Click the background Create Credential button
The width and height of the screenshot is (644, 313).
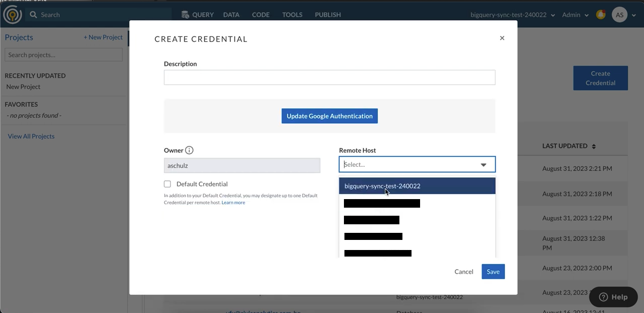click(x=601, y=78)
